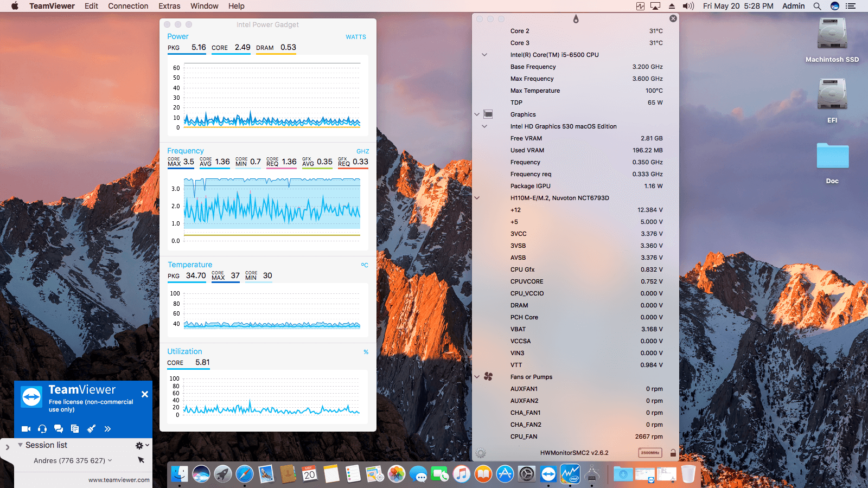
Task: Toggle the HWMonitorSMC2 padlock
Action: 673,453
